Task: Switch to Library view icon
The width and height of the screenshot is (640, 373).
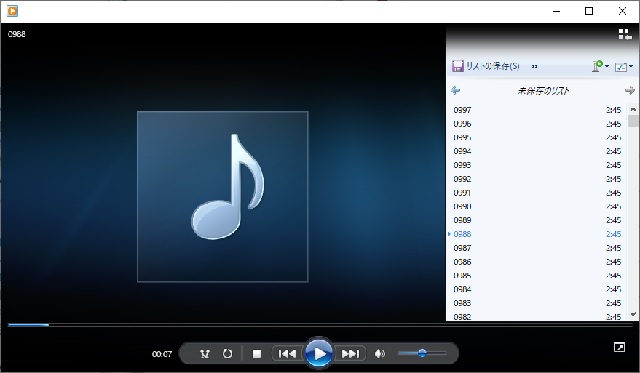Action: tap(624, 34)
